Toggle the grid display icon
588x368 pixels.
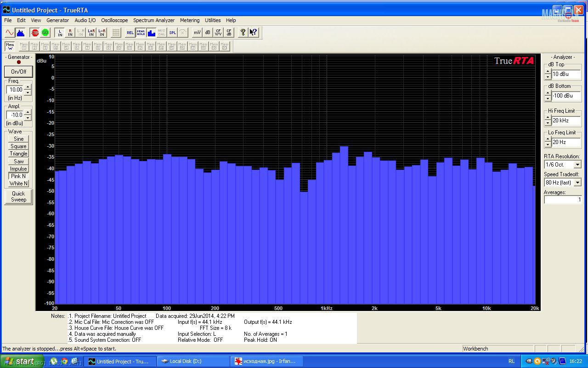pos(116,33)
